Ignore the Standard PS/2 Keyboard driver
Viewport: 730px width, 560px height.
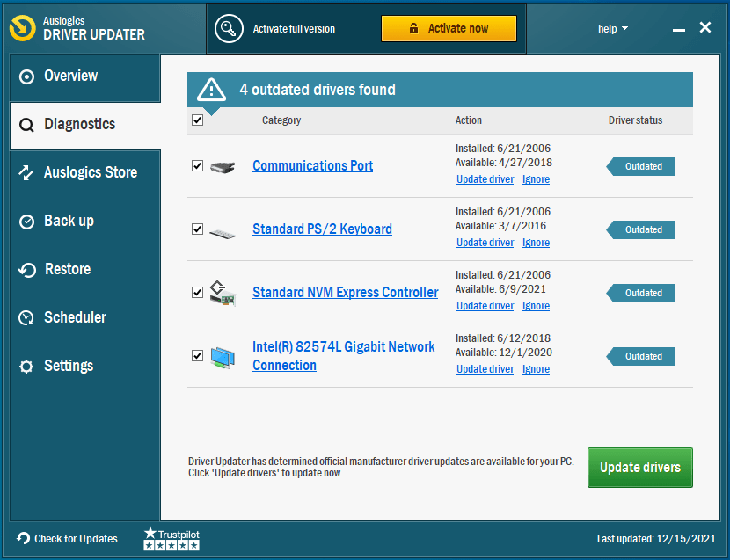536,242
